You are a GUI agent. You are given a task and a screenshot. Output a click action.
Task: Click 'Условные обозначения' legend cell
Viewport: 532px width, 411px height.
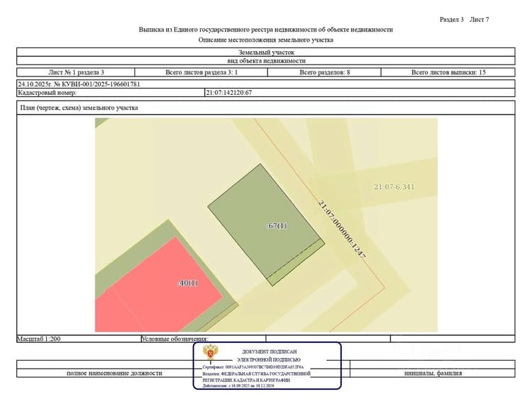click(204, 339)
